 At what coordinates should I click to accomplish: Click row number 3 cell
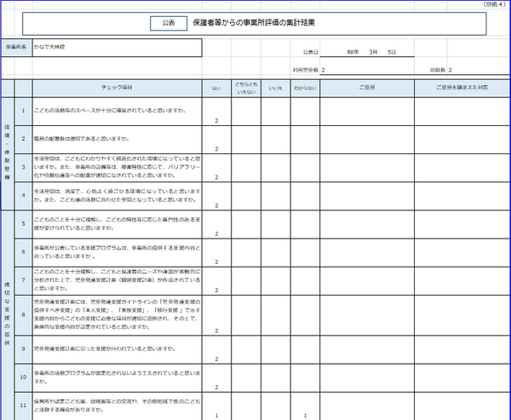[23, 168]
